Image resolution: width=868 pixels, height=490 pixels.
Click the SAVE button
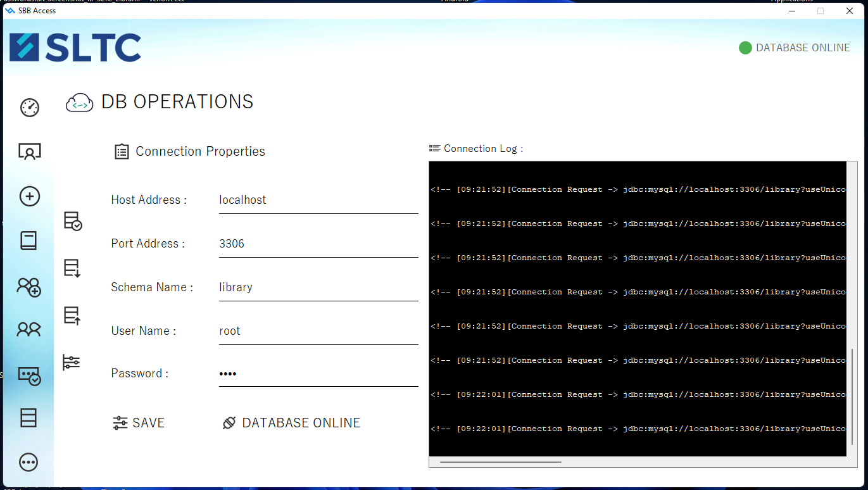pos(139,423)
